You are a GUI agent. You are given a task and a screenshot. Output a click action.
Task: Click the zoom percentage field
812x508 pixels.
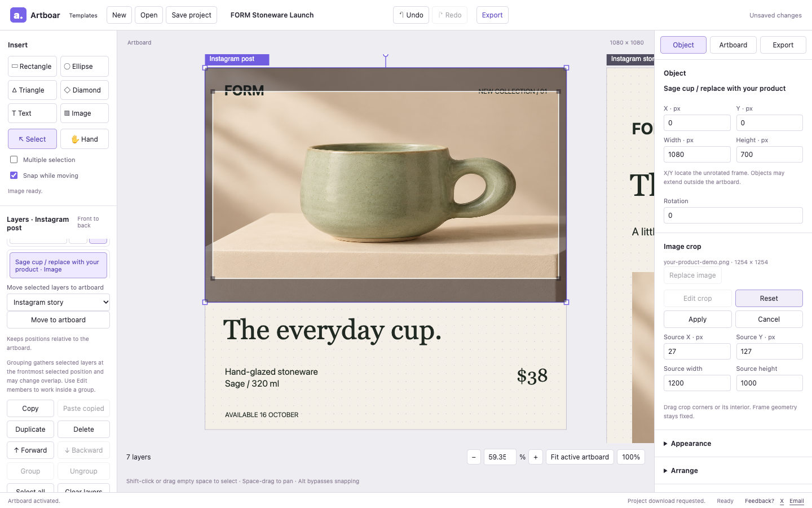click(500, 457)
